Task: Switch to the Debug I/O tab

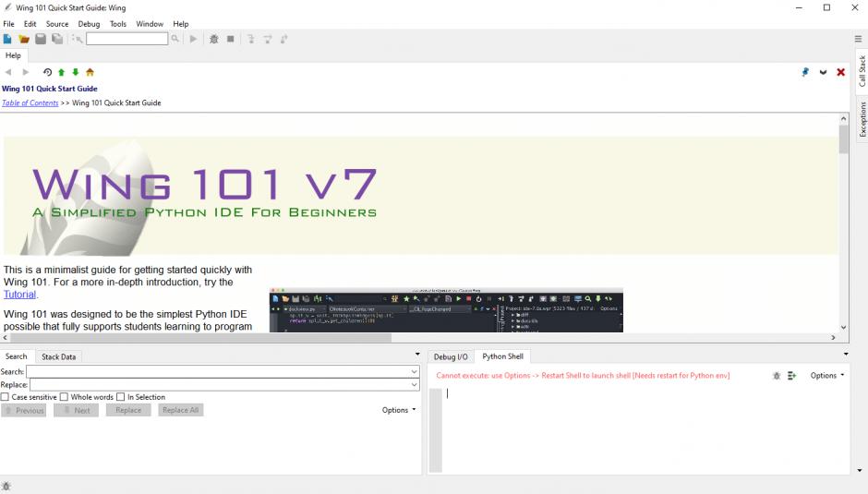Action: click(451, 356)
